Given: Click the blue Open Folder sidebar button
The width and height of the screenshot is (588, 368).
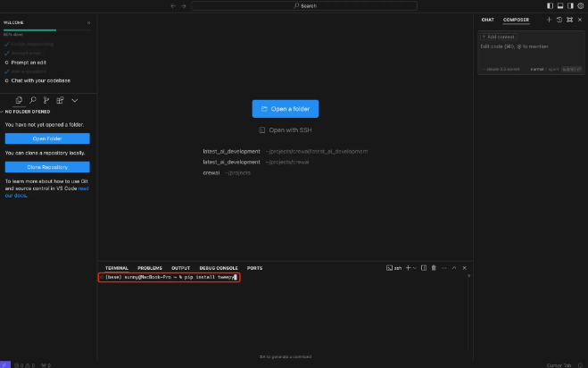Looking at the screenshot, I should 47,139.
